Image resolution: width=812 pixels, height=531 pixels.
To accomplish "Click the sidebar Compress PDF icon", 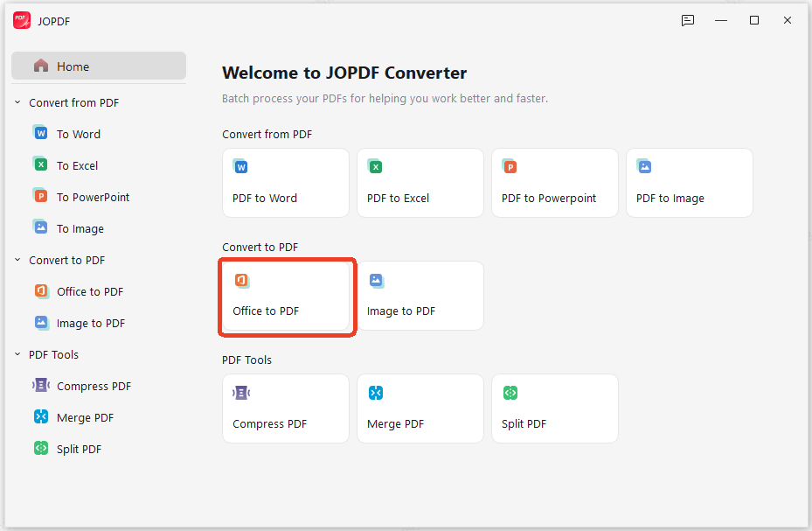I will pos(41,385).
